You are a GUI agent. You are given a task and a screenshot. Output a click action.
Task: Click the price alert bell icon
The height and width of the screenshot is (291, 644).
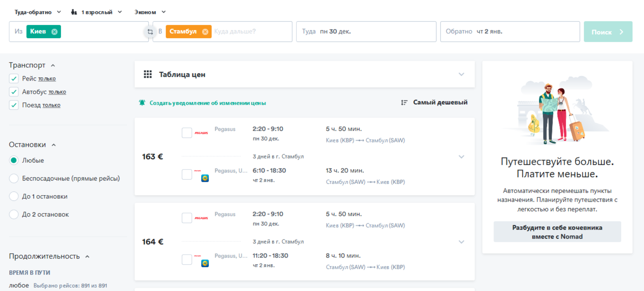coord(142,103)
